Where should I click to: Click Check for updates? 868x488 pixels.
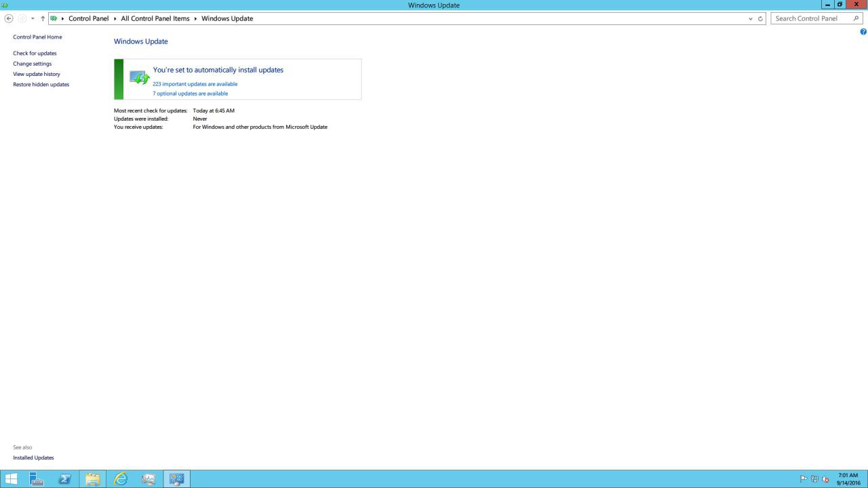[35, 53]
